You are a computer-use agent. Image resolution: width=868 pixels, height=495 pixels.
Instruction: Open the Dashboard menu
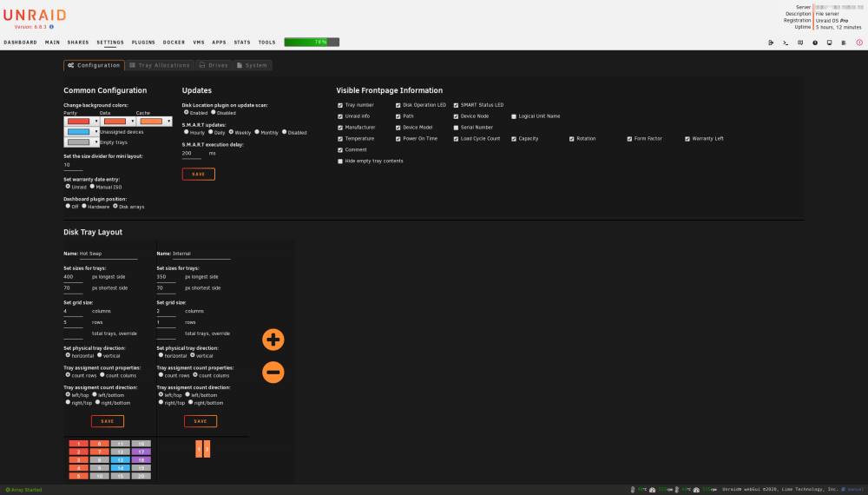click(x=21, y=43)
